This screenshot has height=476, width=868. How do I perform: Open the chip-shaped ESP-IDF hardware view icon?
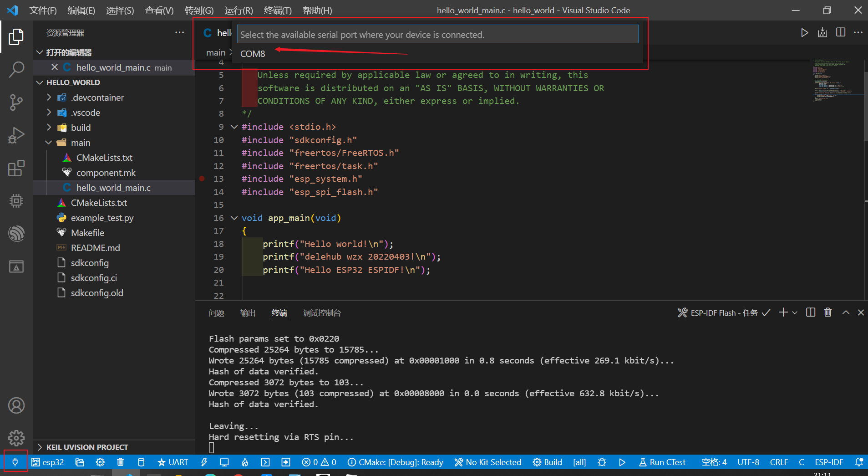click(16, 201)
